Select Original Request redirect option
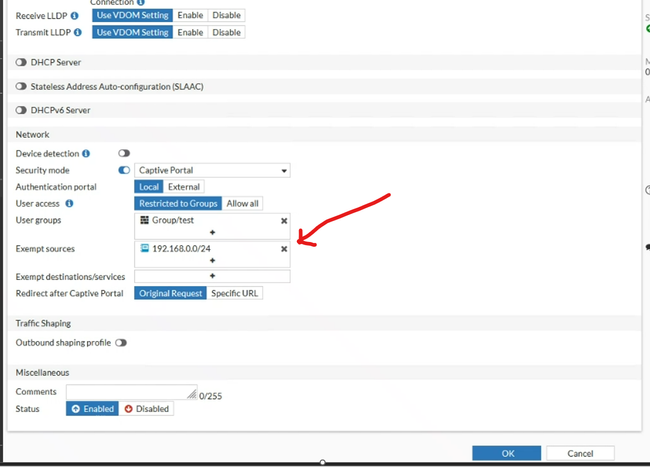Viewport: 650px width, 467px height. (170, 293)
